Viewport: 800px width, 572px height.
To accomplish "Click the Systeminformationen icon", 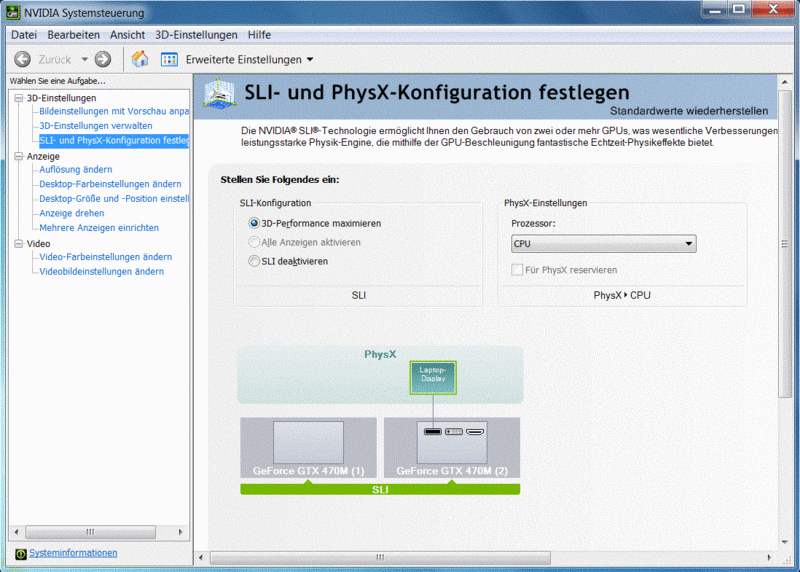I will coord(20,554).
